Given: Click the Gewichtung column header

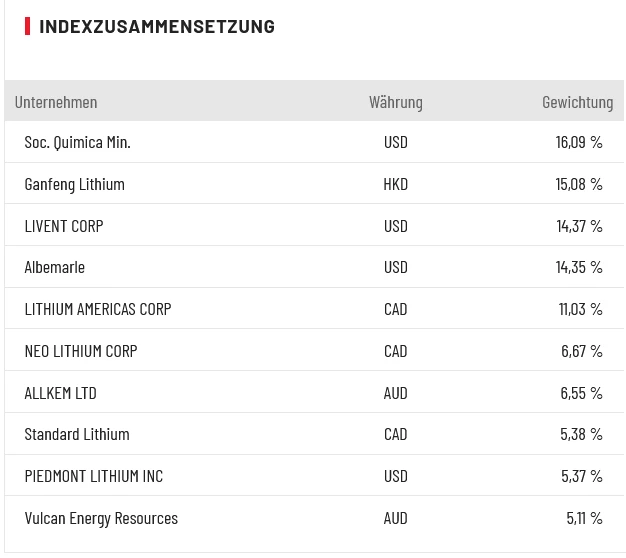Looking at the screenshot, I should (x=577, y=102).
